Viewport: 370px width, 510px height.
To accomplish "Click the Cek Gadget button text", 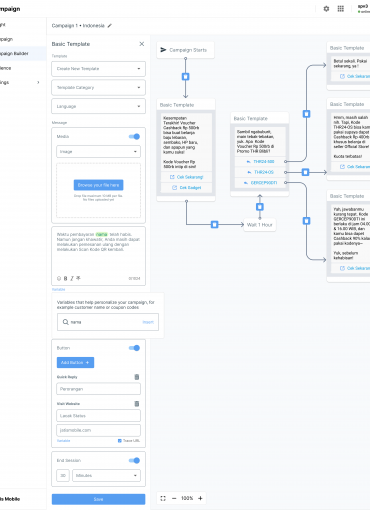I will point(190,188).
